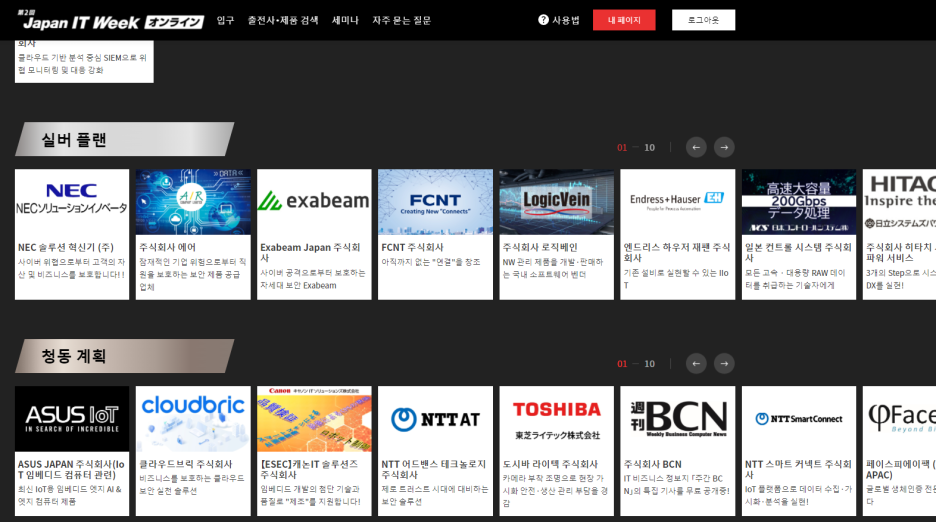Open the cloudbric logo image
936x522 pixels.
click(193, 419)
